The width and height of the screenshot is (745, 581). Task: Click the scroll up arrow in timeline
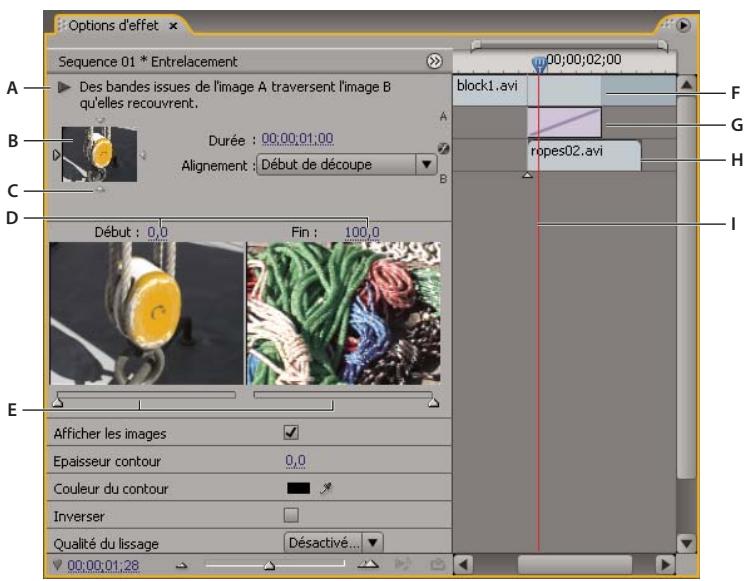pyautogui.click(x=686, y=85)
